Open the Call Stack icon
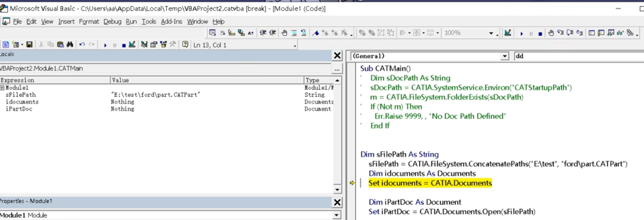Screen dimensions: 644x220 [629, 33]
